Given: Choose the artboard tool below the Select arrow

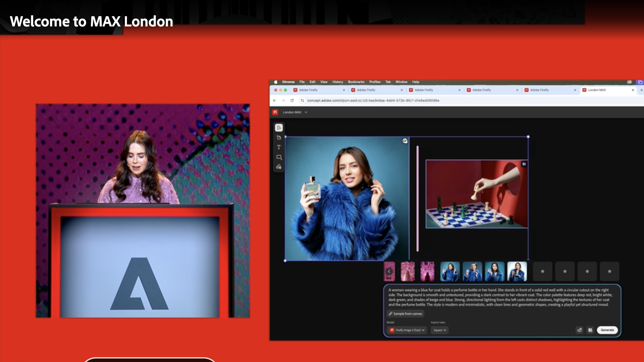Looking at the screenshot, I should pyautogui.click(x=279, y=137).
